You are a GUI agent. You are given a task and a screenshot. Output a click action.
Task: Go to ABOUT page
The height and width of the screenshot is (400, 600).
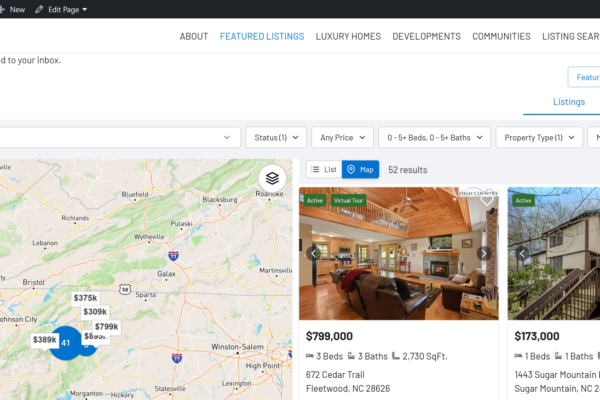[194, 36]
